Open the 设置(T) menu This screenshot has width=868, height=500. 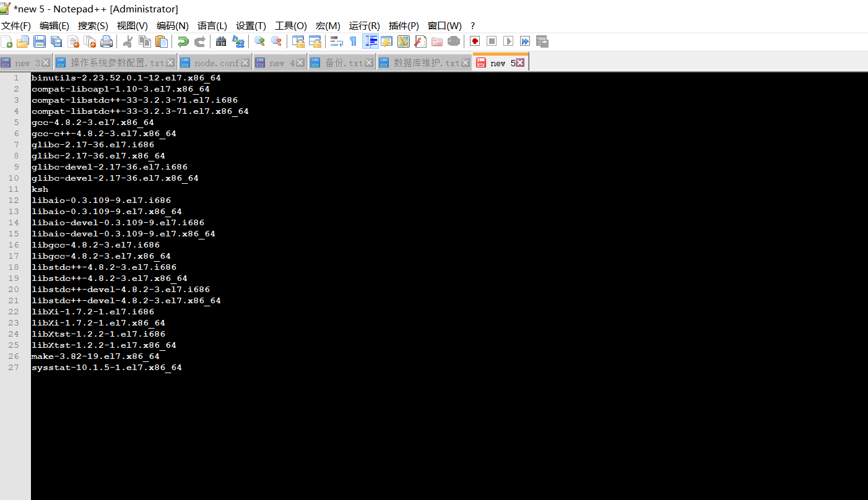[251, 26]
